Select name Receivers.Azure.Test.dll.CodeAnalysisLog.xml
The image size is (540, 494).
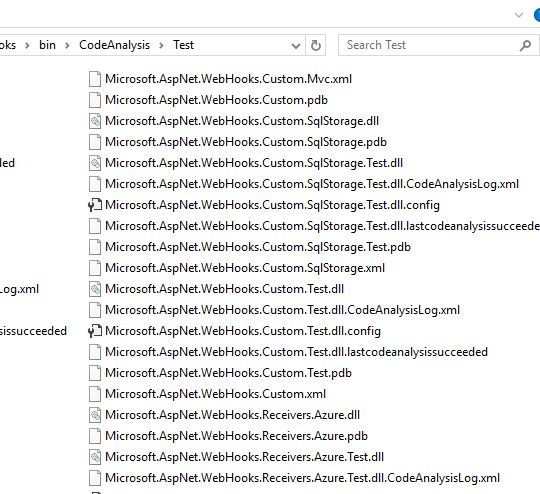pyautogui.click(x=302, y=478)
